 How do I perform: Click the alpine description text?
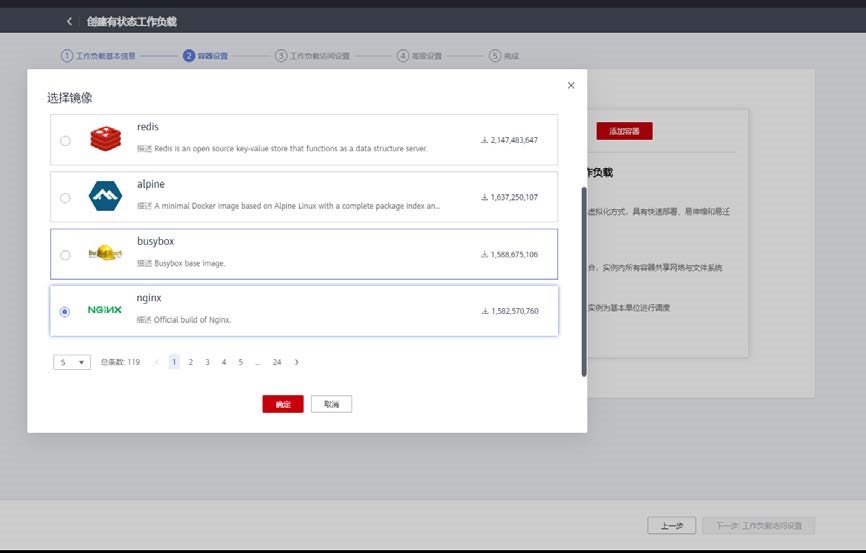(x=288, y=206)
